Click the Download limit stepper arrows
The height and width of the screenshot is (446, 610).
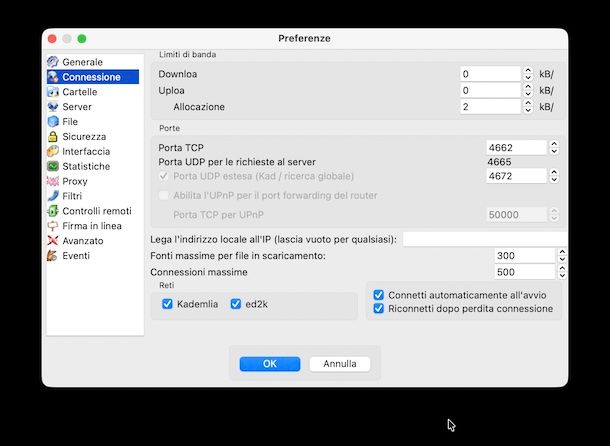point(527,74)
